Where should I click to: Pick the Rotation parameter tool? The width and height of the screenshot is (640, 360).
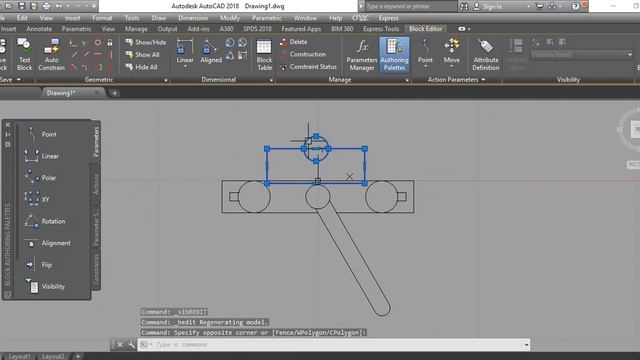pos(45,221)
